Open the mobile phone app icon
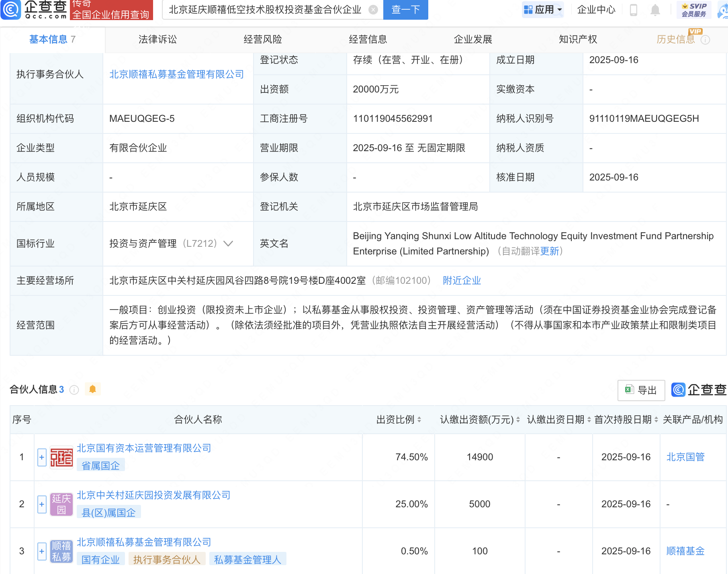The height and width of the screenshot is (574, 728). click(x=634, y=10)
